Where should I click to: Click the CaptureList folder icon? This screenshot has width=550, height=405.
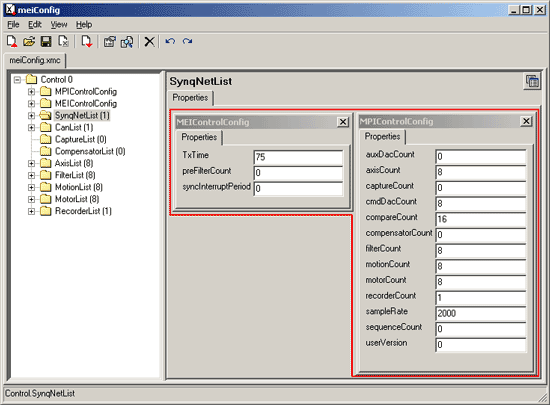tap(46, 139)
